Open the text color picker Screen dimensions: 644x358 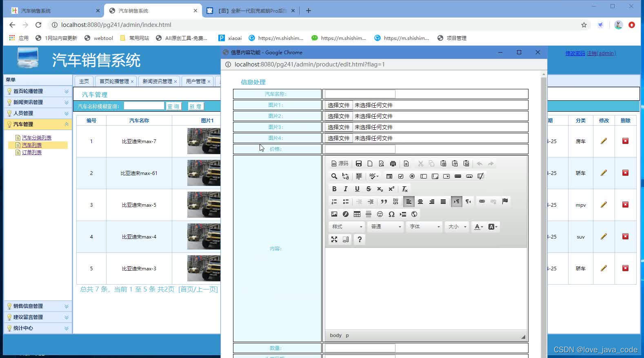[x=478, y=227]
